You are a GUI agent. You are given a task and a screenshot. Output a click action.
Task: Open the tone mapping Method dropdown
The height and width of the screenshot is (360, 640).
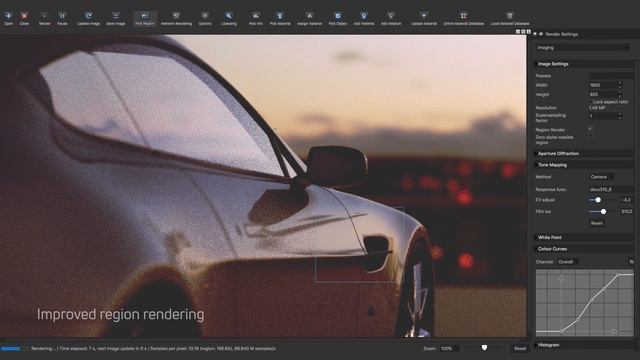pos(602,177)
